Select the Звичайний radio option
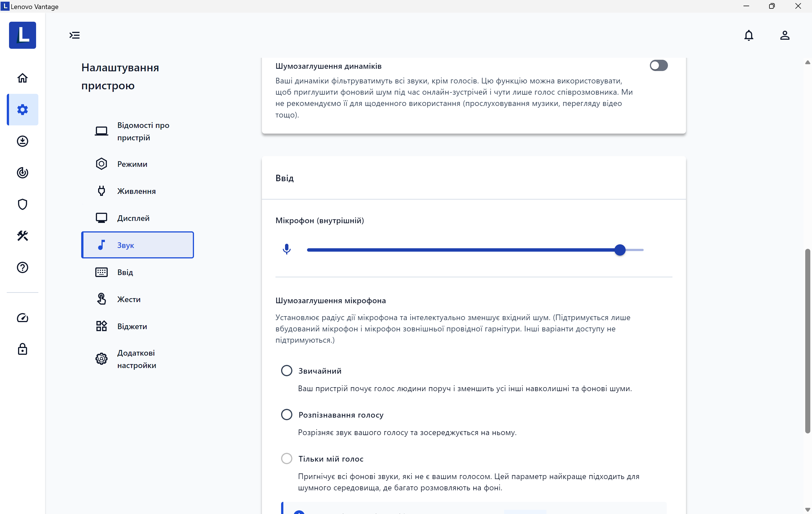This screenshot has width=812, height=514. tap(287, 371)
